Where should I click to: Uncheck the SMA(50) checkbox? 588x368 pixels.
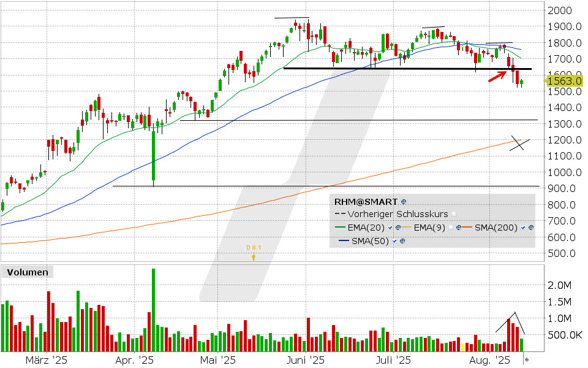394,241
